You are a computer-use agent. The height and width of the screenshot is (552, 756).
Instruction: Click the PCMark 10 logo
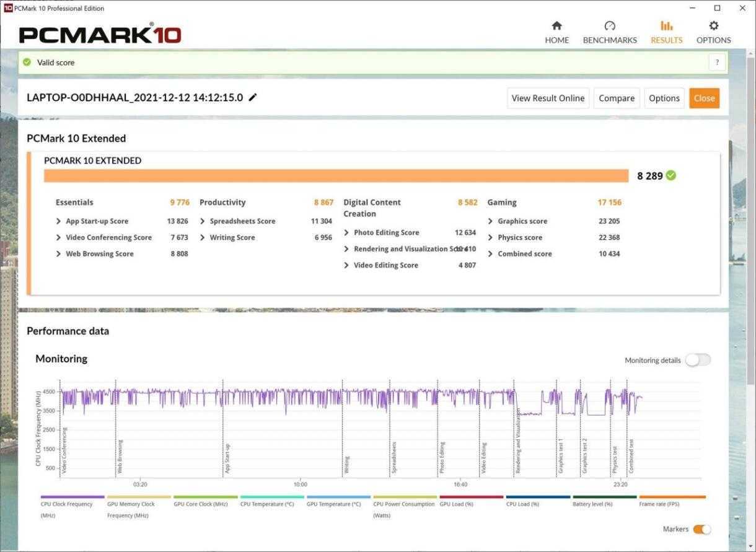coord(100,34)
